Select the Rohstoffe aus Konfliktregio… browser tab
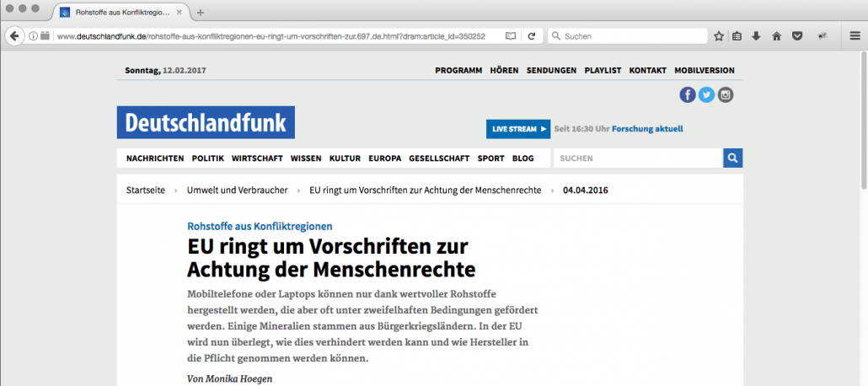This screenshot has height=386, width=868. 121,12
